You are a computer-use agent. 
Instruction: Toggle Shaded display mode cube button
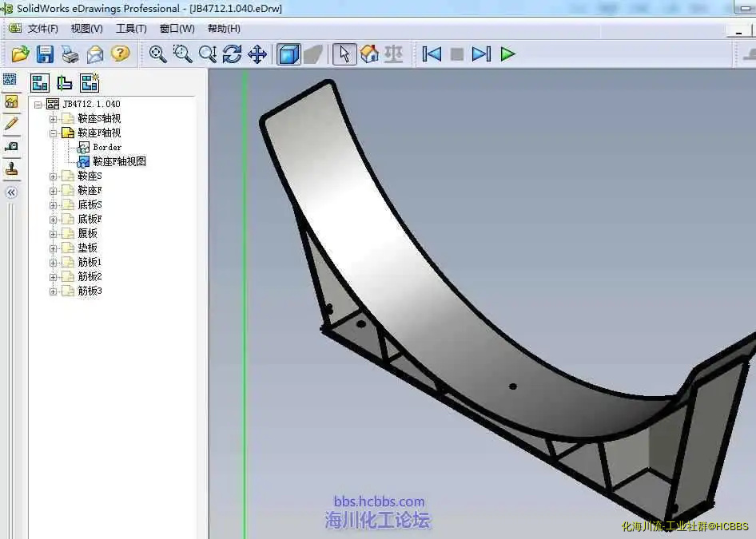[288, 54]
